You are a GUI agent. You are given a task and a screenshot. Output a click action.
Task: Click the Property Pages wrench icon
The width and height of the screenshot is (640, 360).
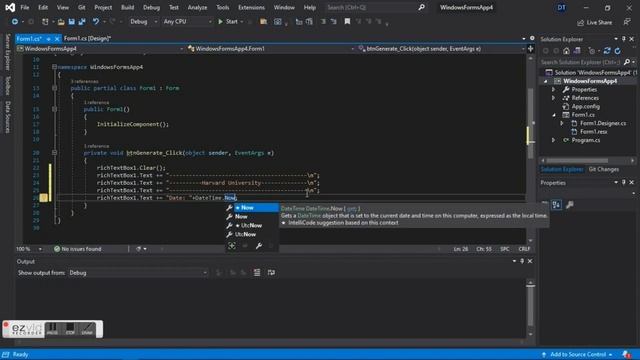click(570, 205)
